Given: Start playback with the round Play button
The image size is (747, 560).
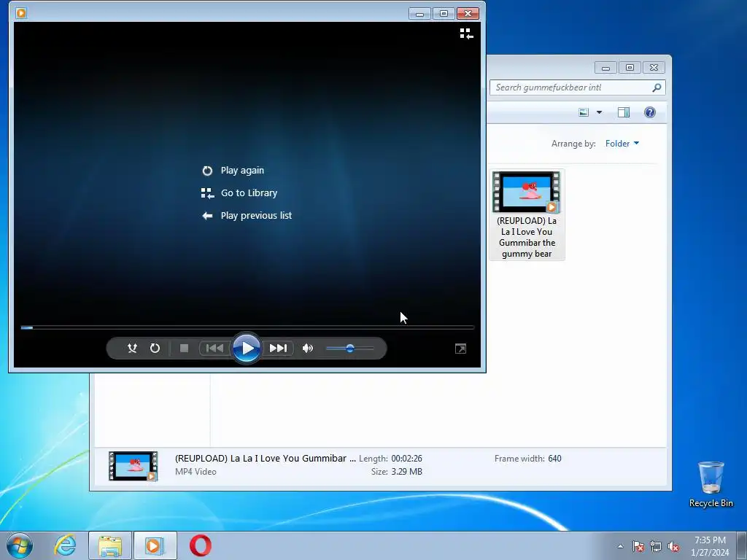Looking at the screenshot, I should click(247, 348).
